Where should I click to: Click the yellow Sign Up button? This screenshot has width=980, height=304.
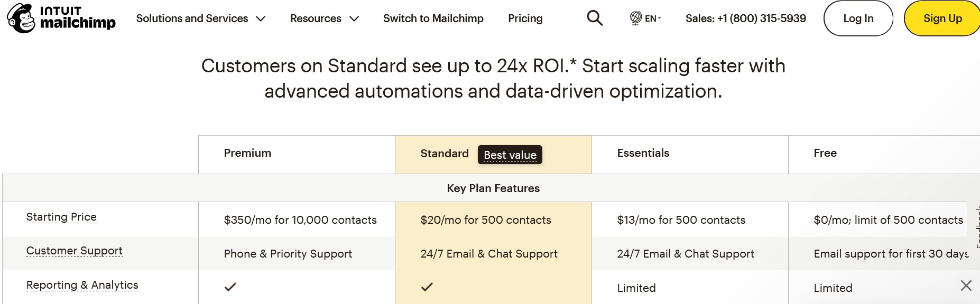[x=942, y=18]
